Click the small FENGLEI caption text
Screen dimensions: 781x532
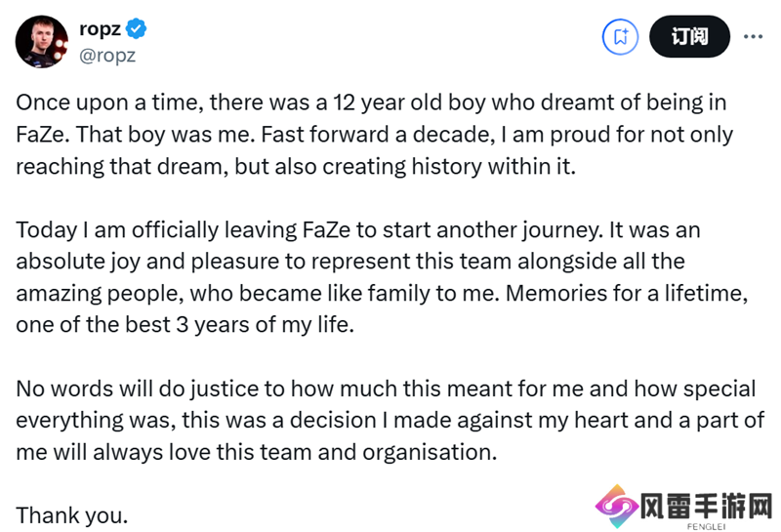click(706, 526)
